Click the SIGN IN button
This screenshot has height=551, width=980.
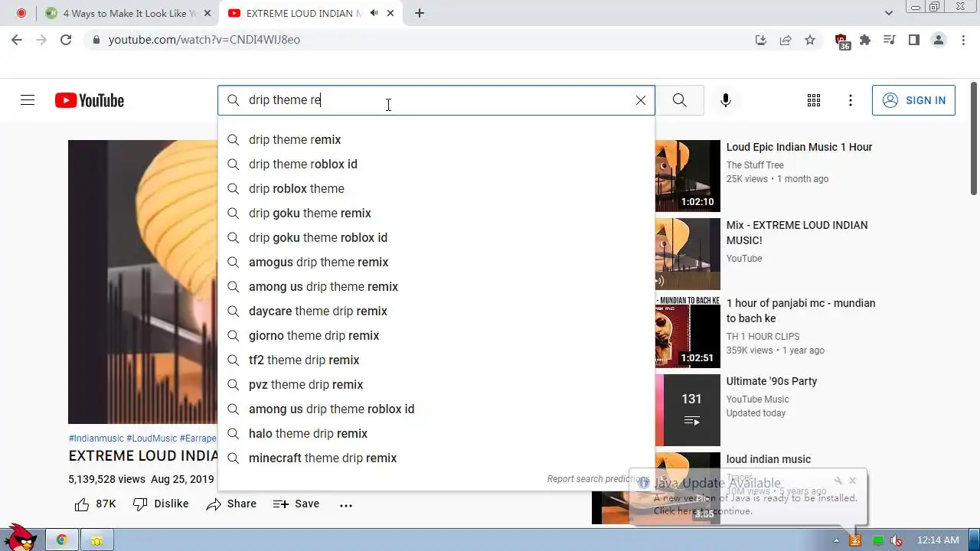pyautogui.click(x=913, y=100)
